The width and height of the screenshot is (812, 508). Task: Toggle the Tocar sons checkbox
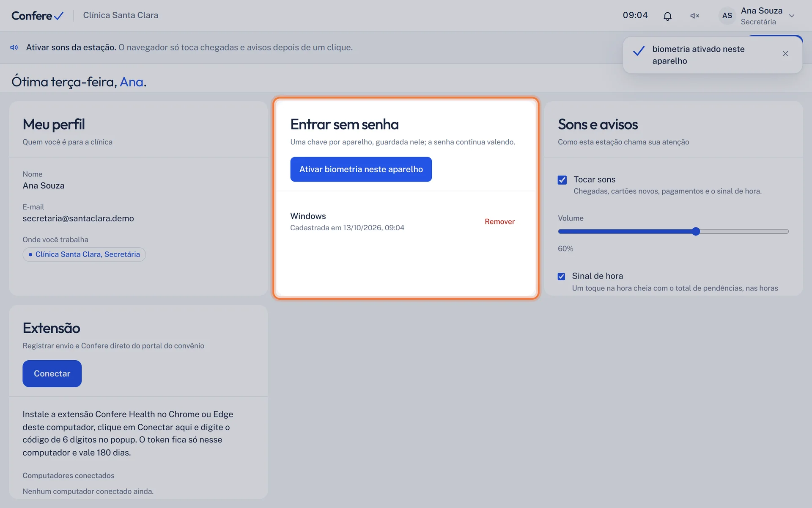562,180
